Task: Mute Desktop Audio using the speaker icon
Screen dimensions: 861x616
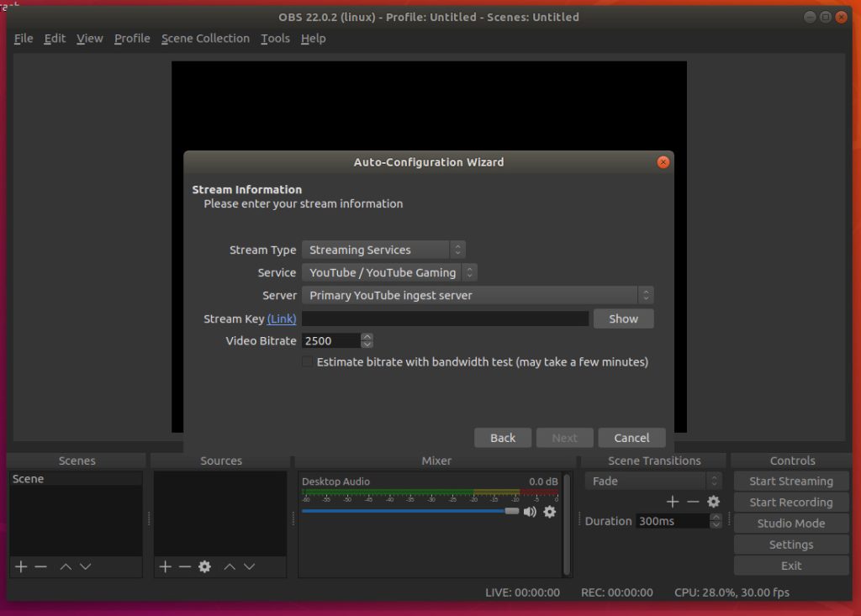Action: 530,511
